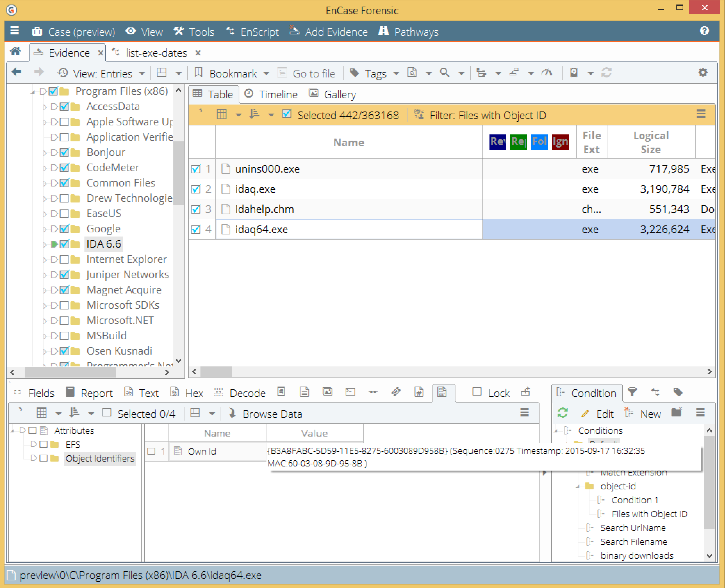Image resolution: width=725 pixels, height=588 pixels.
Task: Toggle checkbox for idaq.exe row
Action: pos(196,189)
